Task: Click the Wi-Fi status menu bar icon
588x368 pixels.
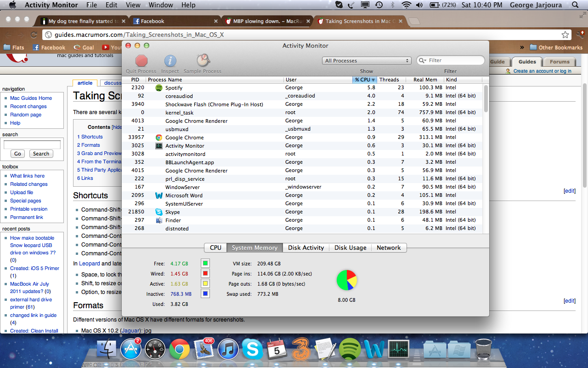Action: (x=406, y=5)
